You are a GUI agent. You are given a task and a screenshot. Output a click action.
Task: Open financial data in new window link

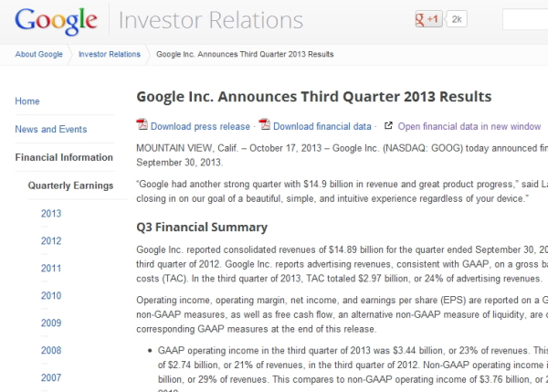coord(469,126)
